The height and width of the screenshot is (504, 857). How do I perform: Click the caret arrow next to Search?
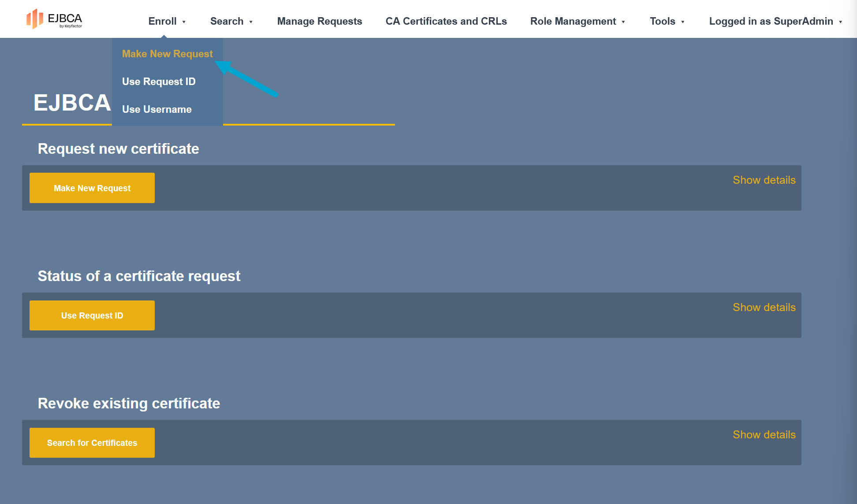tap(250, 22)
